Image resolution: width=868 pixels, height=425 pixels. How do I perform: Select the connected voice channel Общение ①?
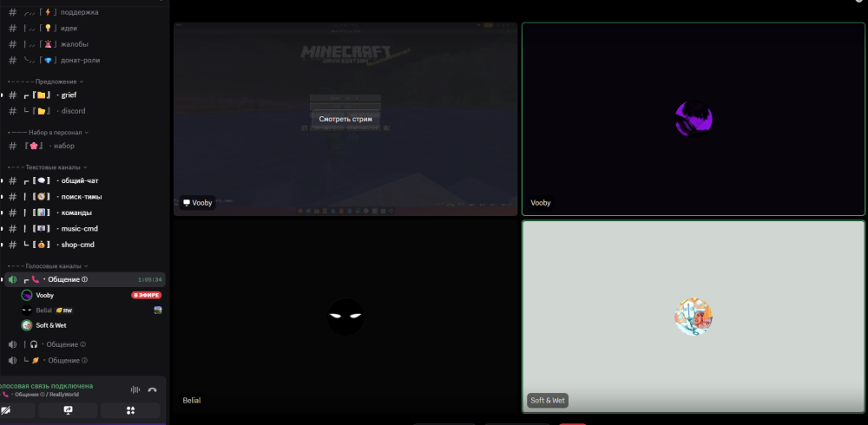(x=85, y=279)
